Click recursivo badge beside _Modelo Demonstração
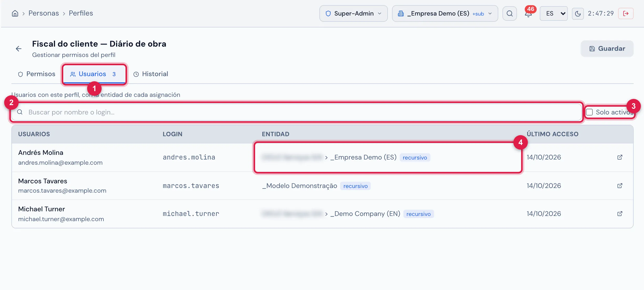644x290 pixels. coord(355,186)
